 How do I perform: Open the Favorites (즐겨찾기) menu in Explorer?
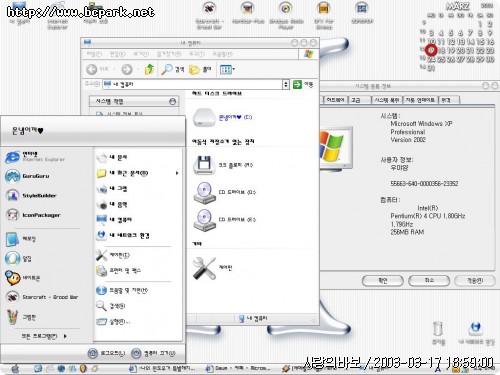169,54
